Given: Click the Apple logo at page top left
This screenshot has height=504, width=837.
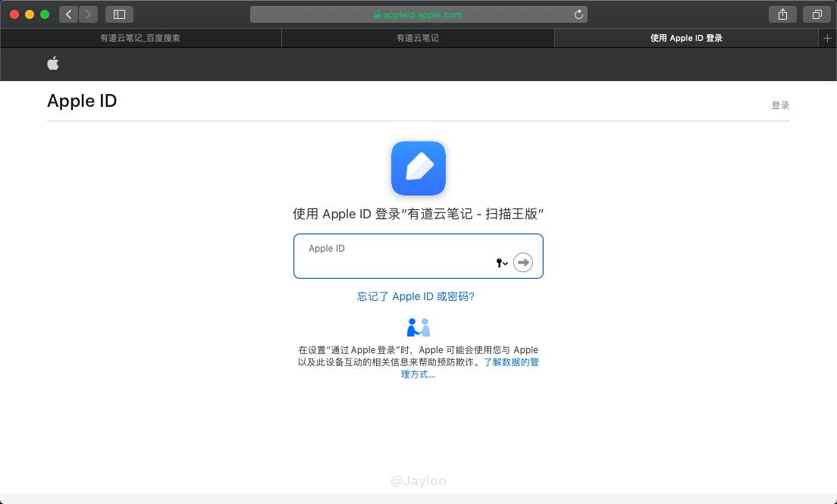Looking at the screenshot, I should coord(53,64).
